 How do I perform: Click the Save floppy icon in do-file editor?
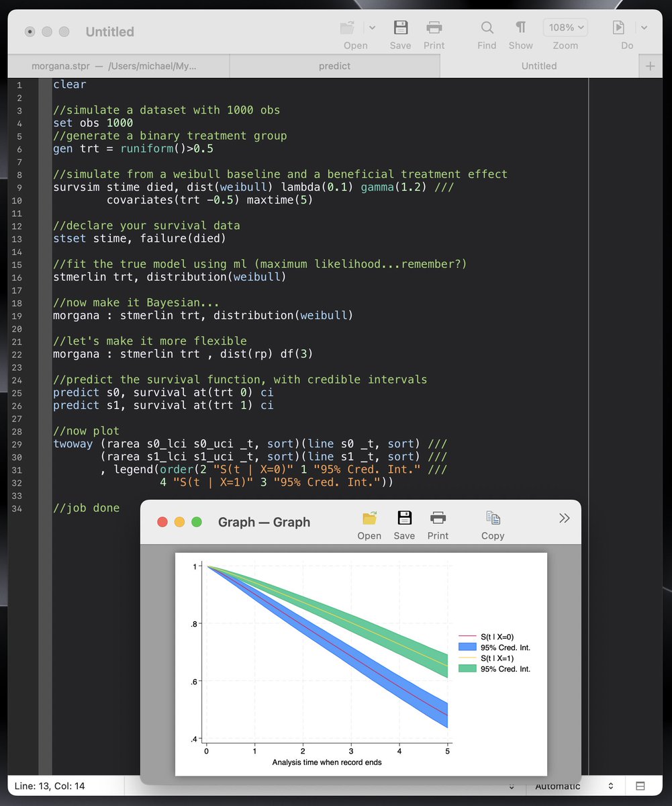coord(400,28)
